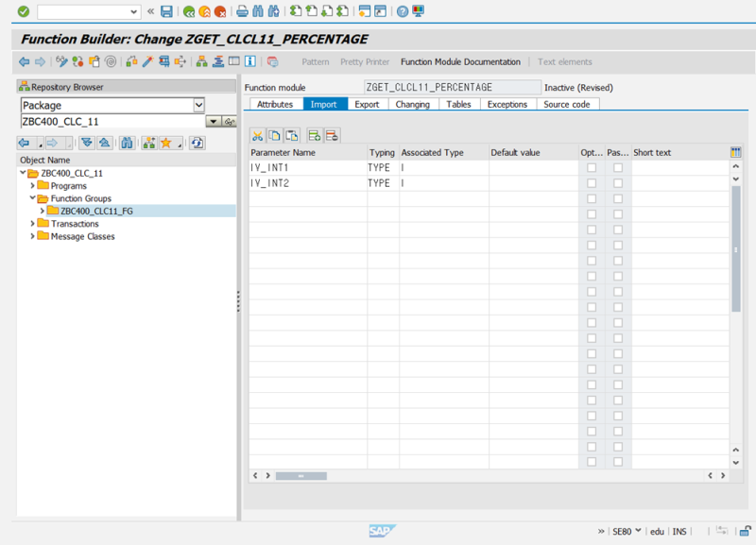Click the green Enter checkmark icon

pyautogui.click(x=23, y=11)
